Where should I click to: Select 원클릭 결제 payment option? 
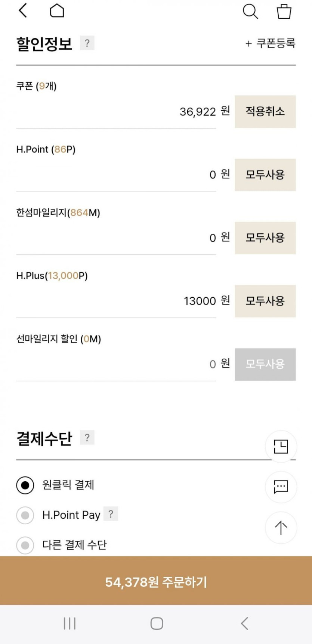25,485
